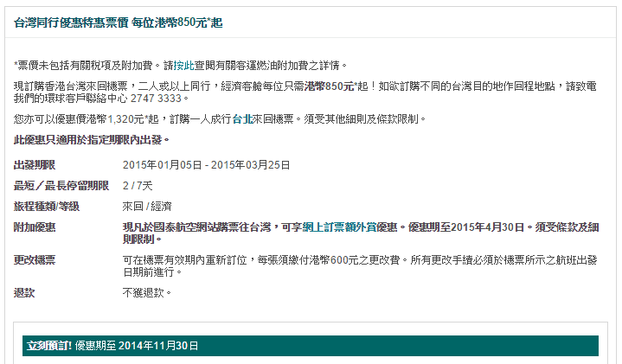Click the bold 此優惠只適用於指定期限內出發 notice
Screen dimensions: 622x364
click(91, 139)
